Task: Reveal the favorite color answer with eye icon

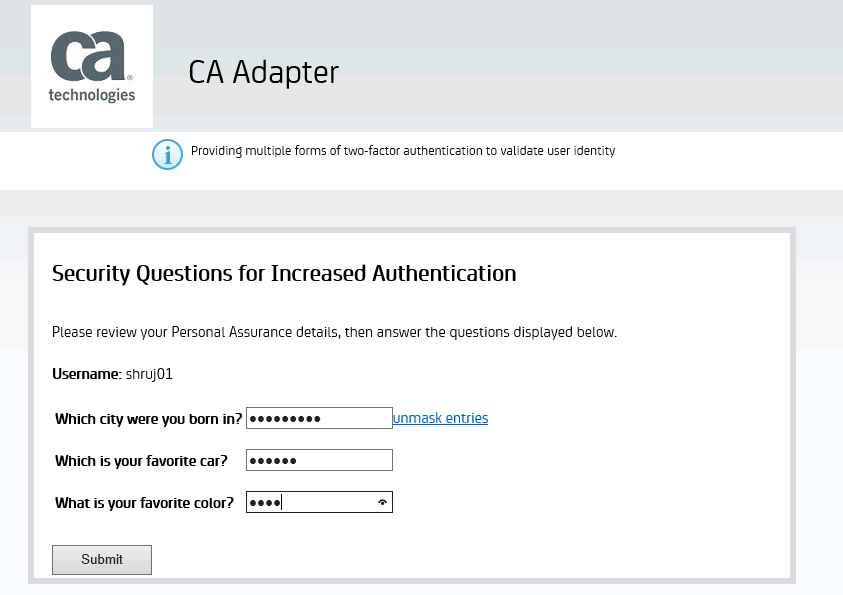Action: coord(382,503)
